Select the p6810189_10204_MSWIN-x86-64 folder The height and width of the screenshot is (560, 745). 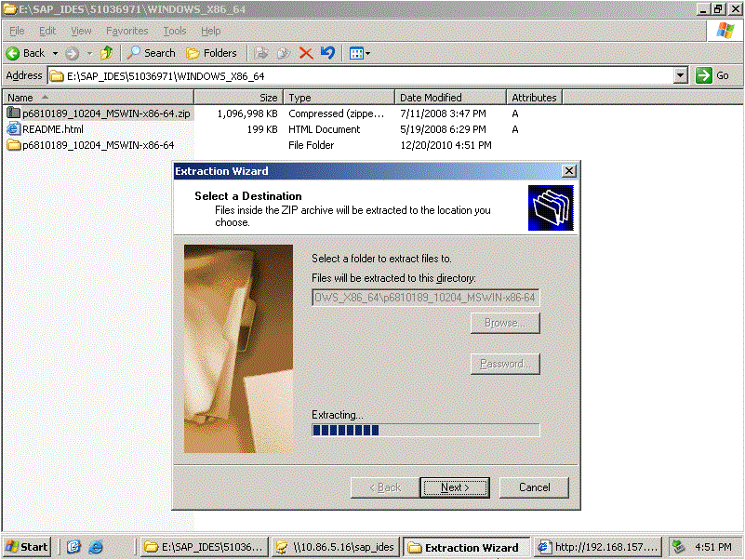pos(98,145)
